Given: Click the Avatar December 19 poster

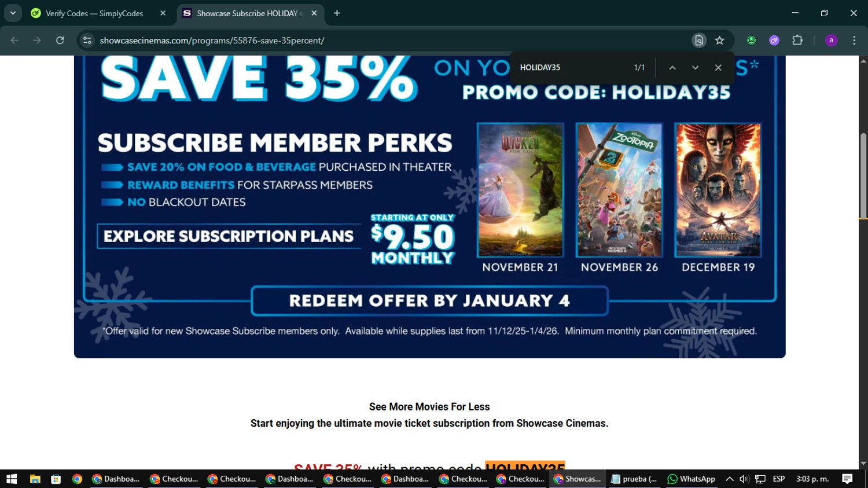Looking at the screenshot, I should coord(718,190).
